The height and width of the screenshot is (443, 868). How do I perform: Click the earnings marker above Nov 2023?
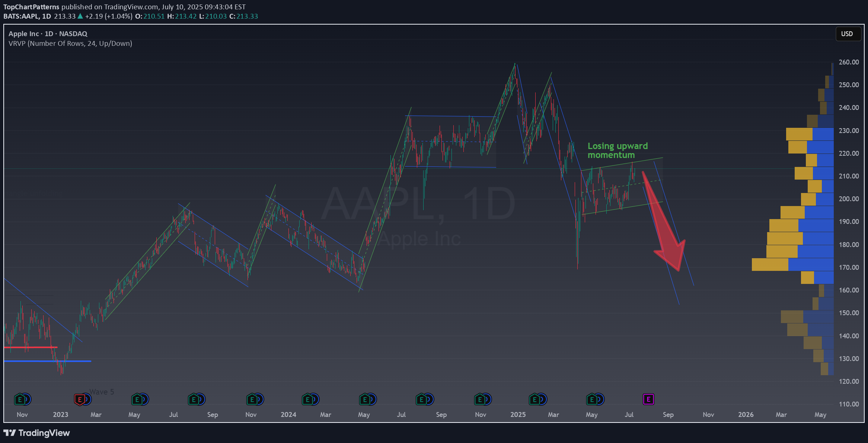pyautogui.click(x=252, y=399)
